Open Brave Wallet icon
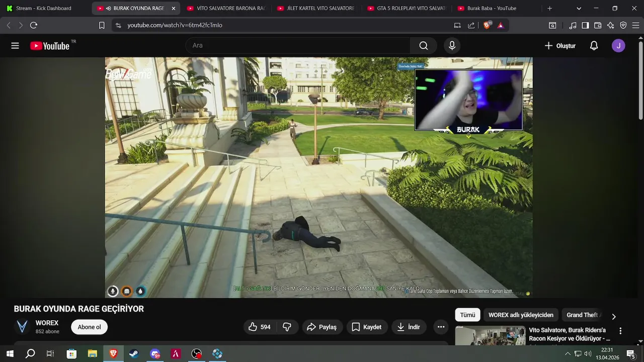This screenshot has width=644, height=362. pos(598,25)
